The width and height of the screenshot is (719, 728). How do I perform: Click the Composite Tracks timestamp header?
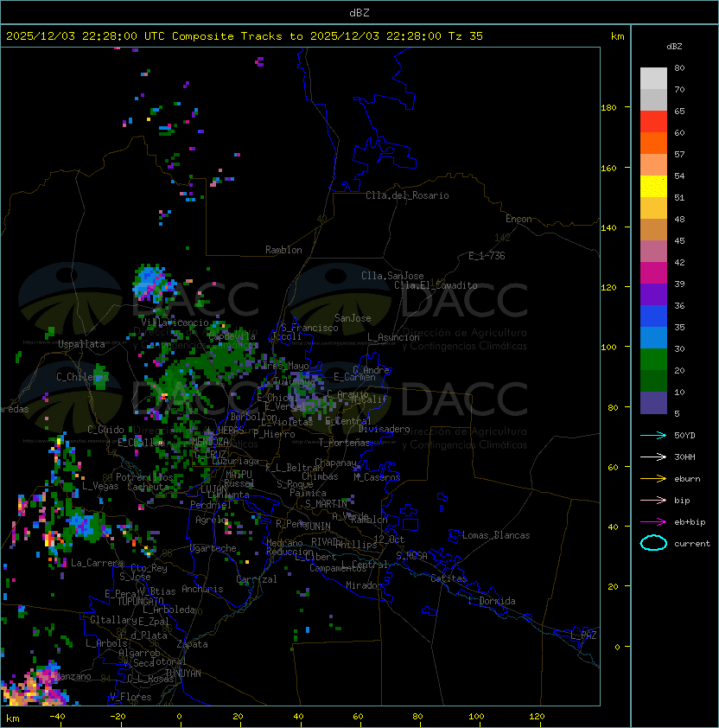pos(245,36)
